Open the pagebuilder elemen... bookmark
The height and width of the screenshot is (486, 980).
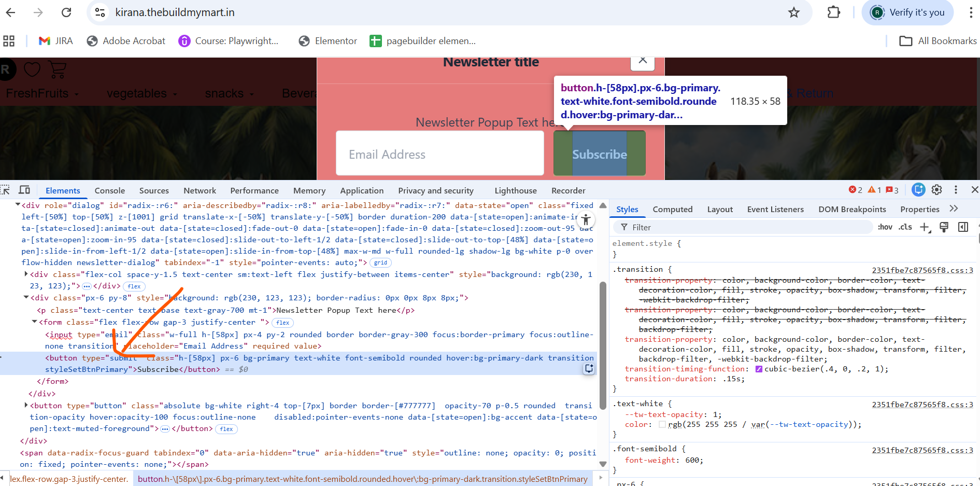point(422,41)
